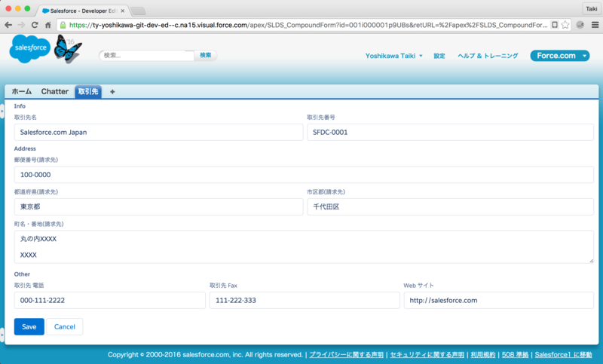The width and height of the screenshot is (603, 364).
Task: Click the prefecture field 東京都
Action: tap(158, 206)
